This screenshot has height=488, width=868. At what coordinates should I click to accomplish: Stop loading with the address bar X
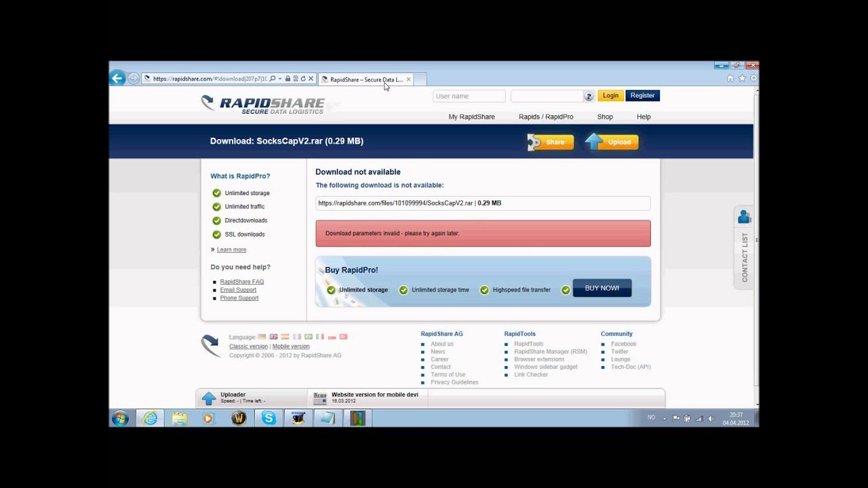pyautogui.click(x=311, y=79)
